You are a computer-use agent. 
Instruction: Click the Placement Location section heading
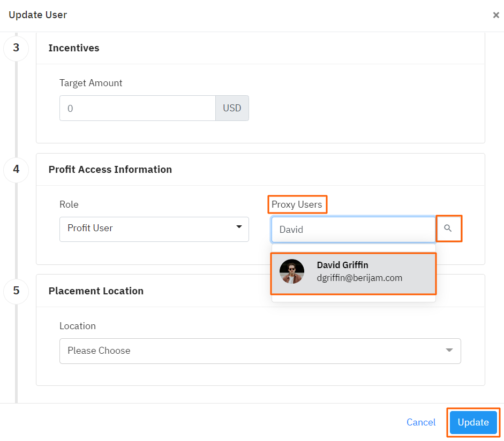pos(96,291)
